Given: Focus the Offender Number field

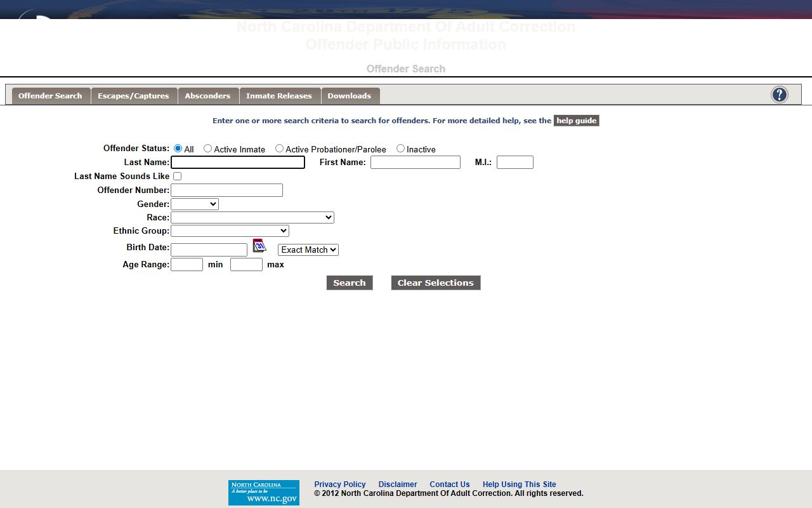Looking at the screenshot, I should pos(226,190).
